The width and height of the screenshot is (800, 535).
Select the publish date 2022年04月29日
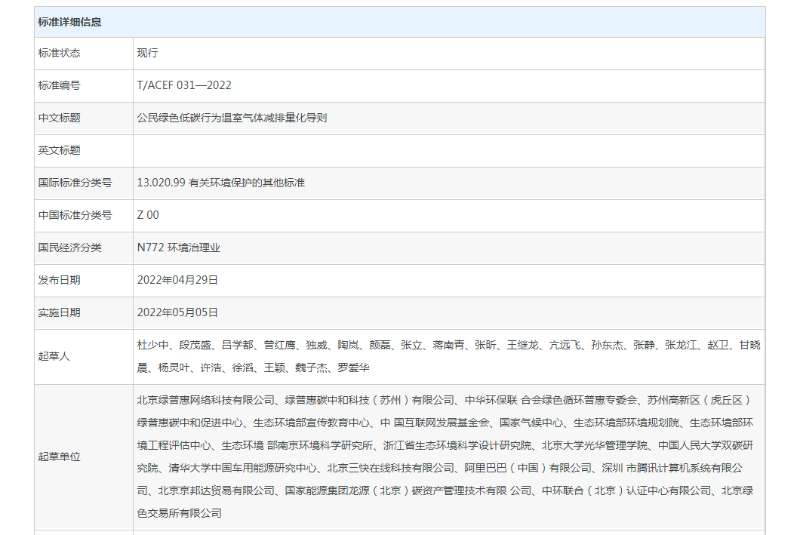[x=177, y=280]
